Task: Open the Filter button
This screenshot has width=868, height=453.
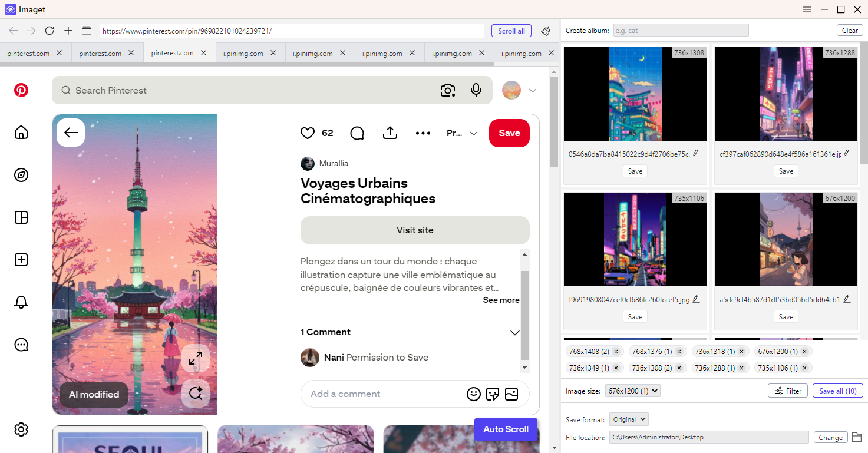Action: [788, 391]
